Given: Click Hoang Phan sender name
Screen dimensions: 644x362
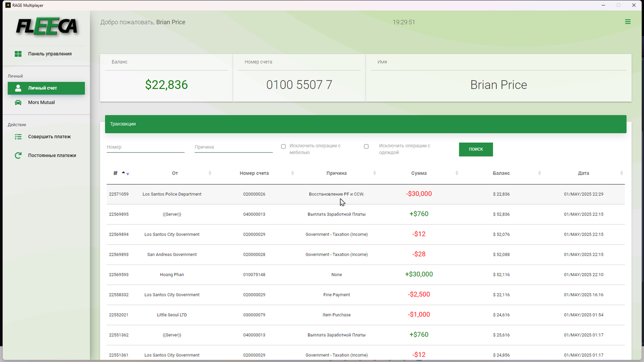Looking at the screenshot, I should (172, 275).
